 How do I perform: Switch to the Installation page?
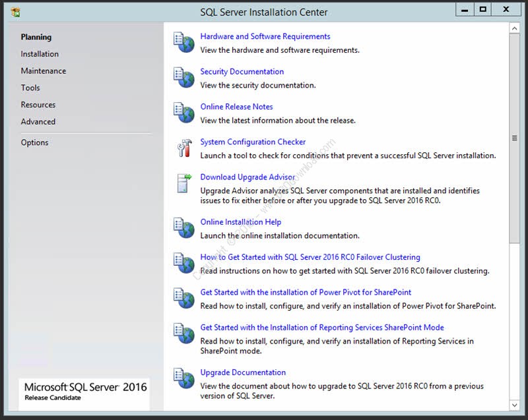(40, 54)
